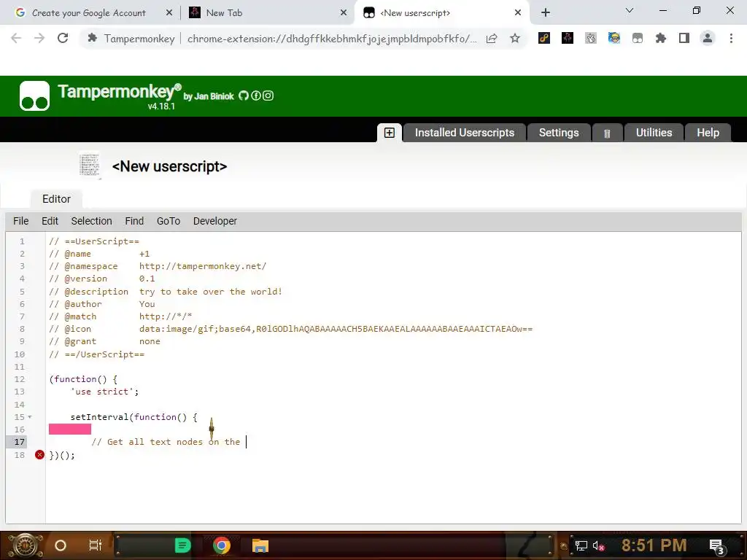747x560 pixels.
Task: Go to the Utilities tab
Action: click(x=654, y=133)
